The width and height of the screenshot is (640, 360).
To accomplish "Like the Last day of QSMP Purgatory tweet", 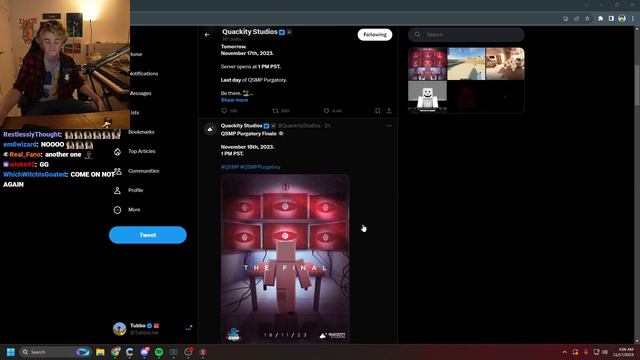I will [x=327, y=111].
